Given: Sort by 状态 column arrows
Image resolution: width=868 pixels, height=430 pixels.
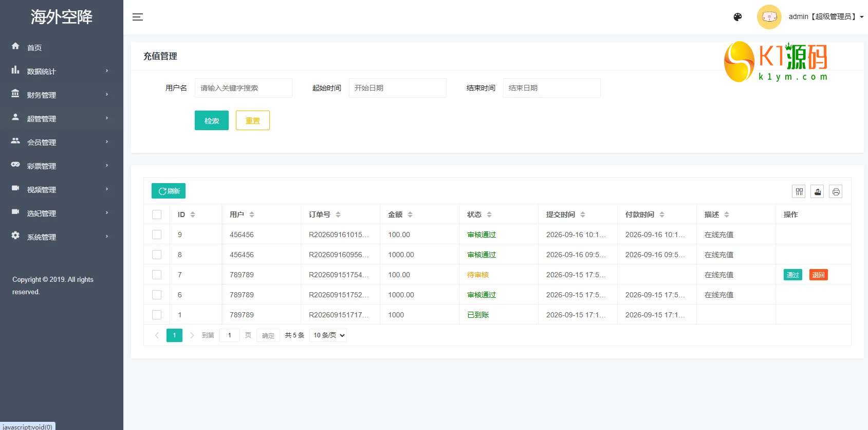Looking at the screenshot, I should [x=489, y=214].
